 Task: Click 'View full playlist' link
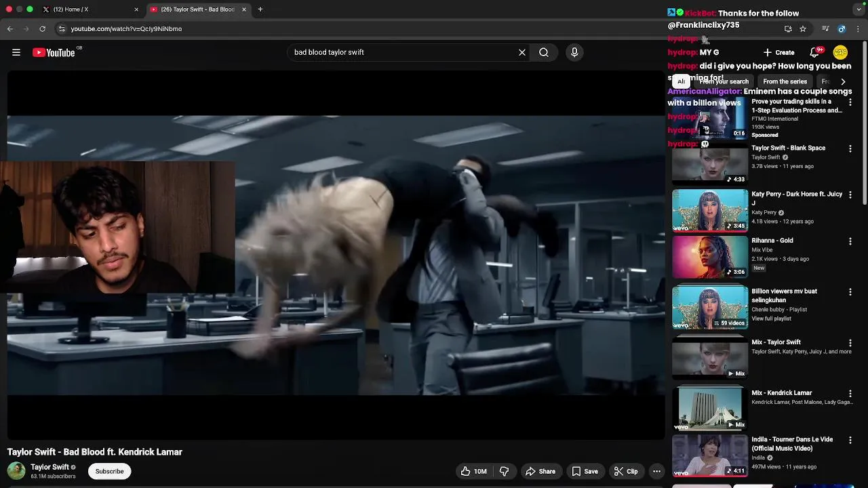click(x=771, y=319)
